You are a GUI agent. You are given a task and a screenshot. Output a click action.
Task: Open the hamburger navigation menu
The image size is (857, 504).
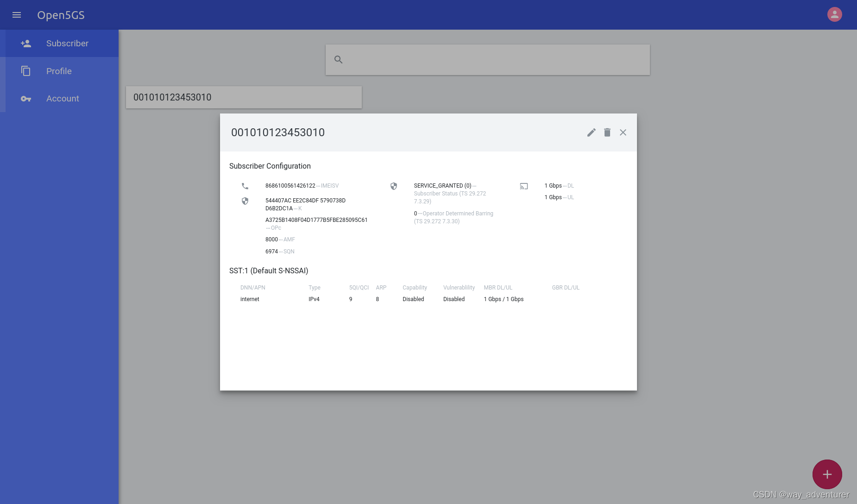click(x=17, y=15)
